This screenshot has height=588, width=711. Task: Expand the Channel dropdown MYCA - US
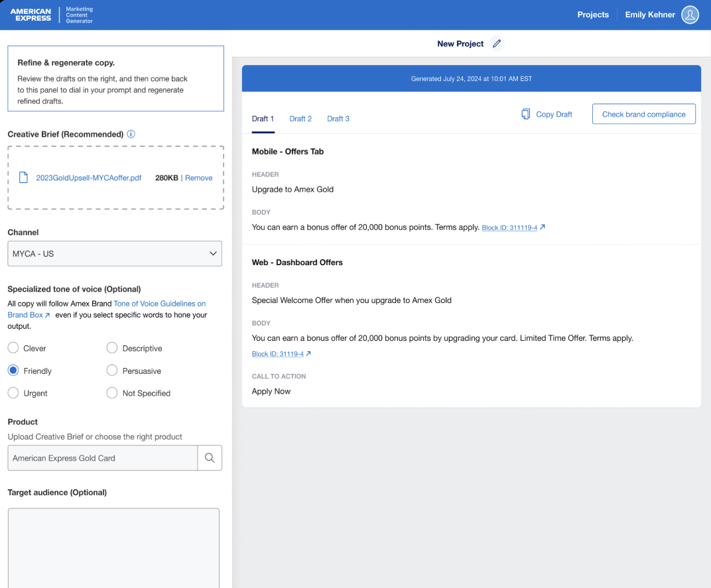click(x=115, y=254)
